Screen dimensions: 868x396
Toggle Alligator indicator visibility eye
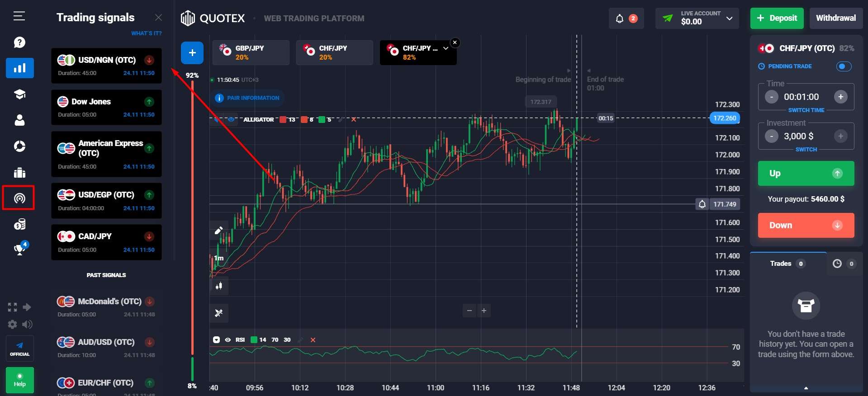tap(231, 120)
